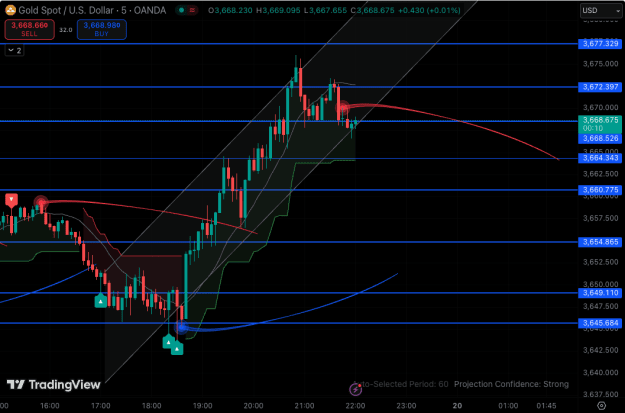The image size is (625, 413).
Task: Click the BUY 3,668.980 button
Action: point(102,30)
